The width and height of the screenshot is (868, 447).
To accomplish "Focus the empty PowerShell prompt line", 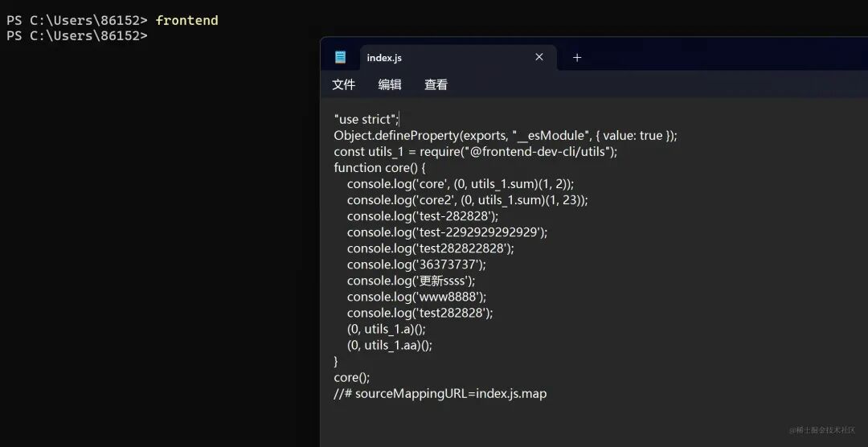I will [x=77, y=36].
